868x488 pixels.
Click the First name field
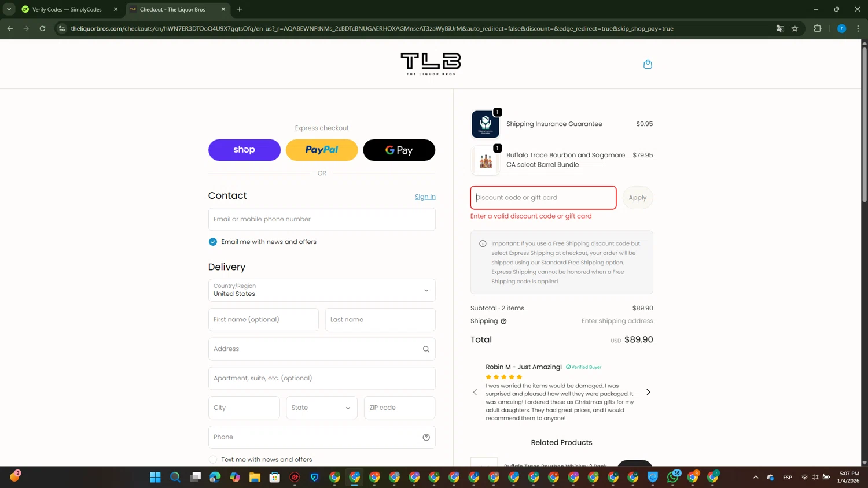263,320
